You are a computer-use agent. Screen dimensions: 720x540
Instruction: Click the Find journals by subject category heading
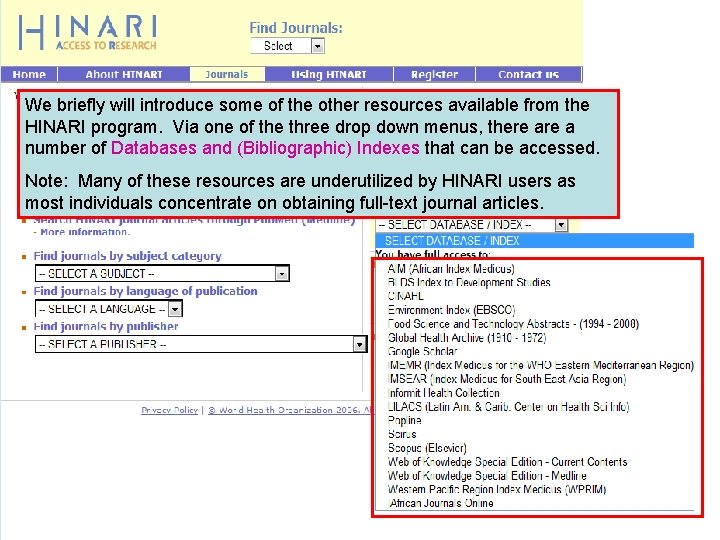(x=127, y=256)
